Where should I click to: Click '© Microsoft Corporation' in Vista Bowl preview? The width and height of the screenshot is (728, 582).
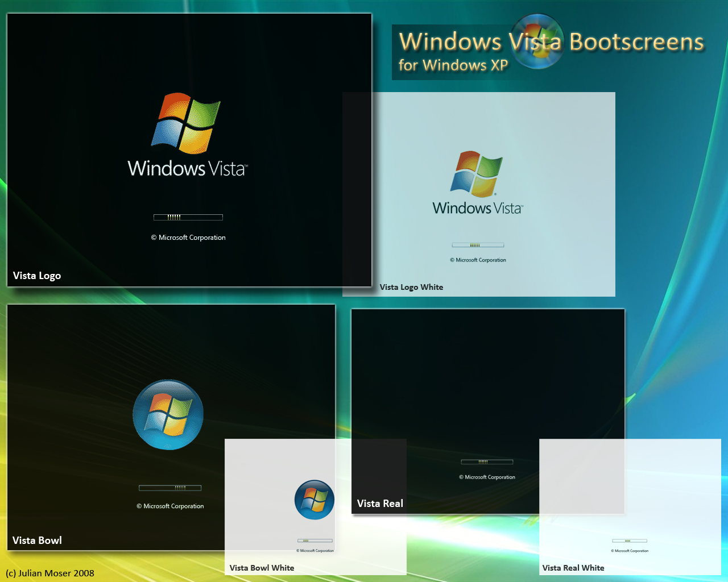click(170, 506)
